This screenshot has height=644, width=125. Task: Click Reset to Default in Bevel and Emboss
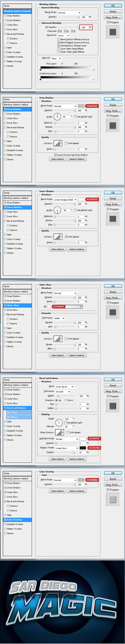pyautogui.click(x=77, y=459)
